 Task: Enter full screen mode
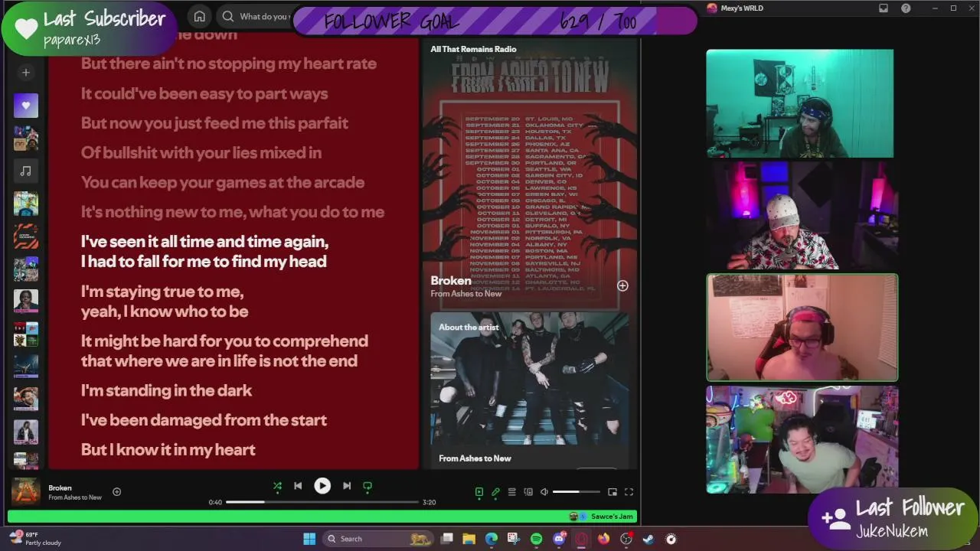[629, 492]
